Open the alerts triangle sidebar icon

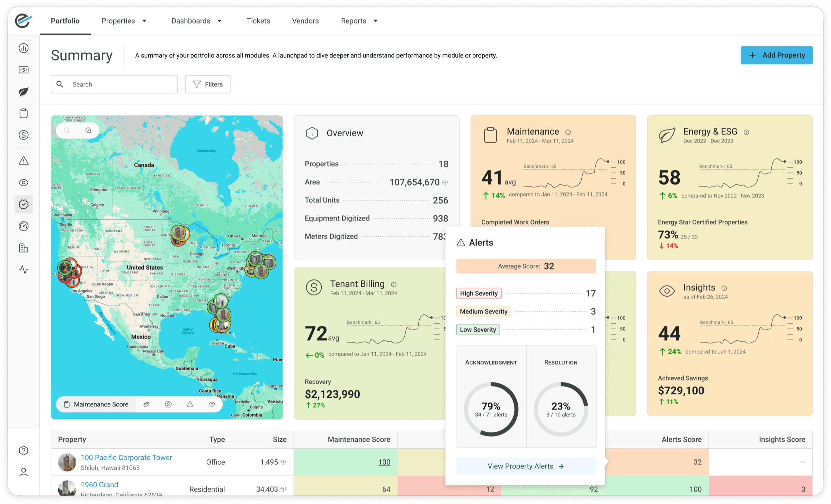(x=24, y=161)
